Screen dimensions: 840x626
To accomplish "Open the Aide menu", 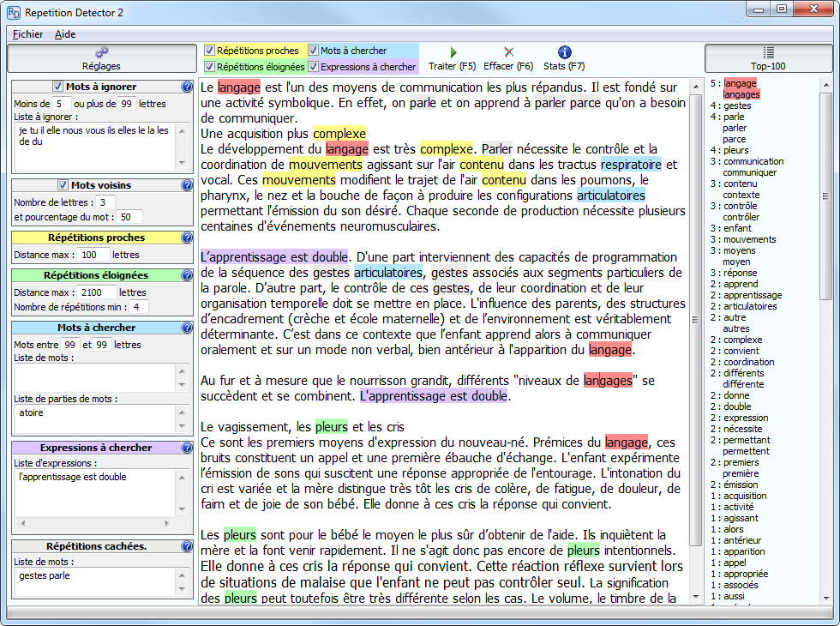I will (65, 34).
